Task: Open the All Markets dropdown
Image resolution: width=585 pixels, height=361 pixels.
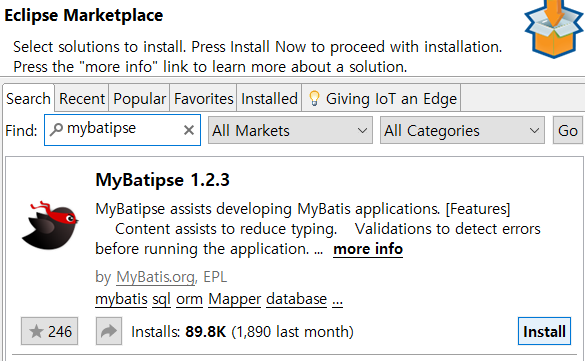Action: (290, 130)
